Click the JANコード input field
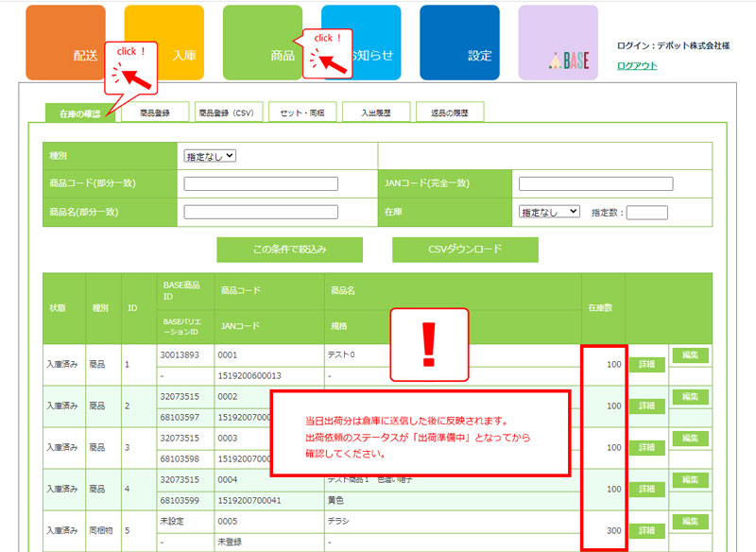Image resolution: width=756 pixels, height=552 pixels. [x=595, y=184]
